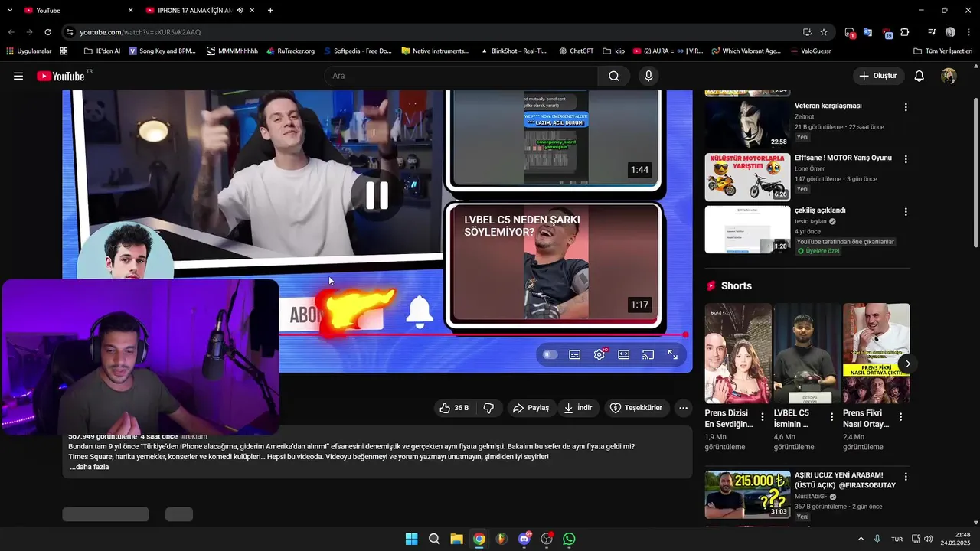Click the #reklam hashtag in the description
The height and width of the screenshot is (551, 980).
(194, 436)
